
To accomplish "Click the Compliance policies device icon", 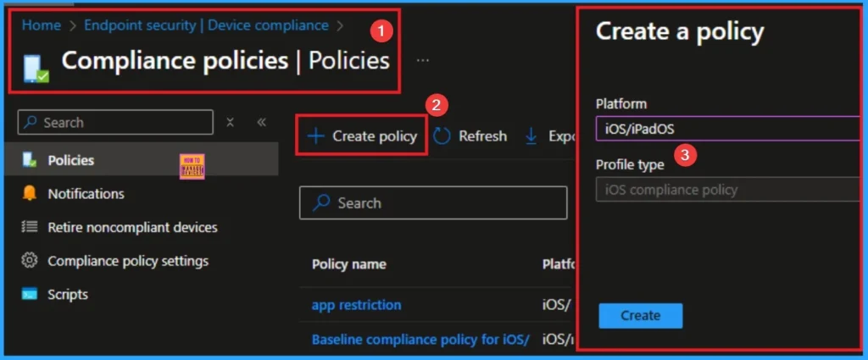I will [36, 69].
